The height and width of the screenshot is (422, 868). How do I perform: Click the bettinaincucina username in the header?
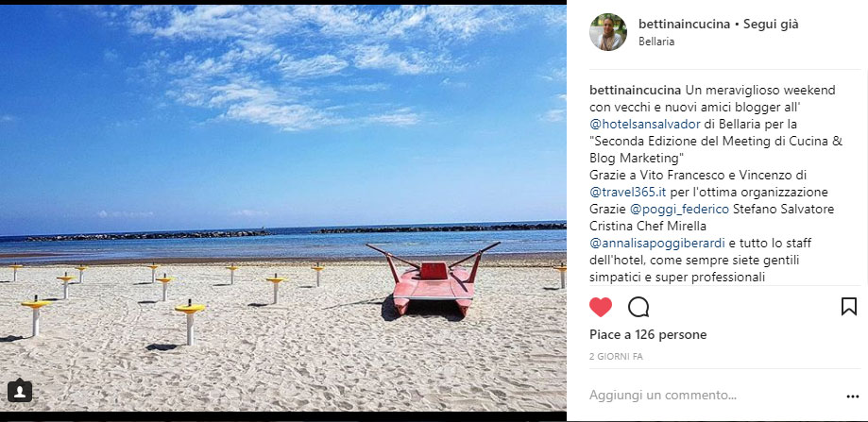coord(684,25)
